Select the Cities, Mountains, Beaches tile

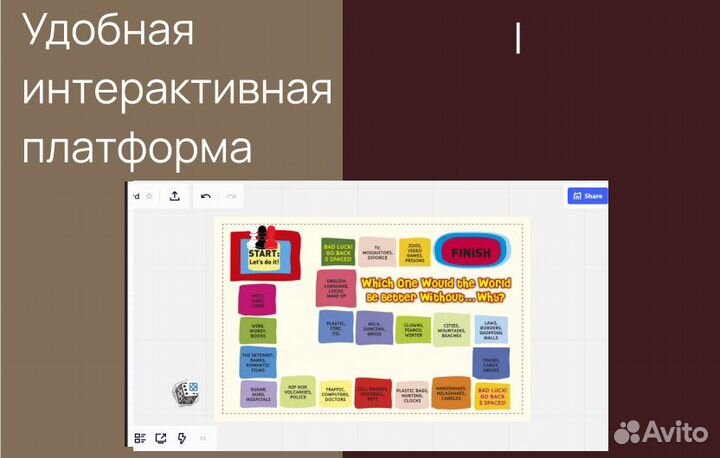pos(451,330)
